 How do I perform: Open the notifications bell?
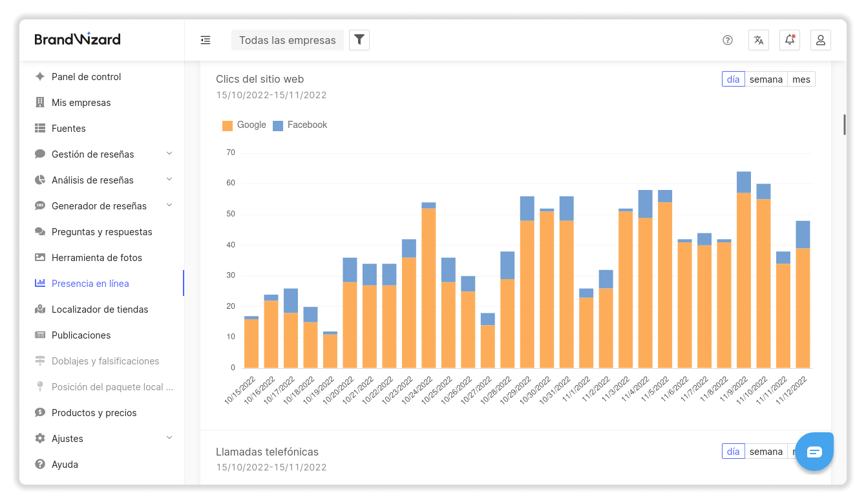(790, 40)
